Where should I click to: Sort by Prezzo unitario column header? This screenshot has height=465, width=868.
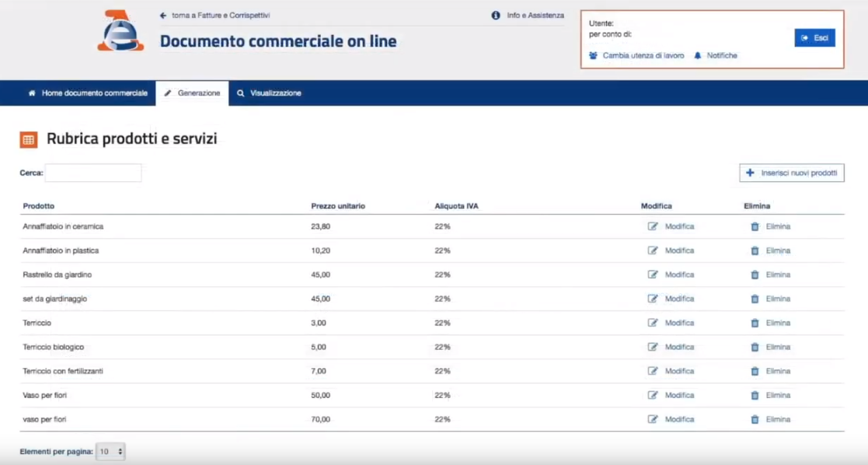tap(338, 206)
